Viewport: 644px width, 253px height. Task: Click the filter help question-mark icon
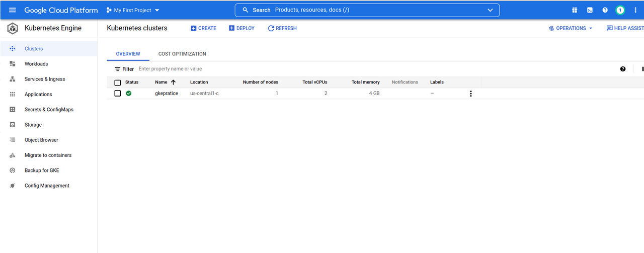pyautogui.click(x=623, y=69)
